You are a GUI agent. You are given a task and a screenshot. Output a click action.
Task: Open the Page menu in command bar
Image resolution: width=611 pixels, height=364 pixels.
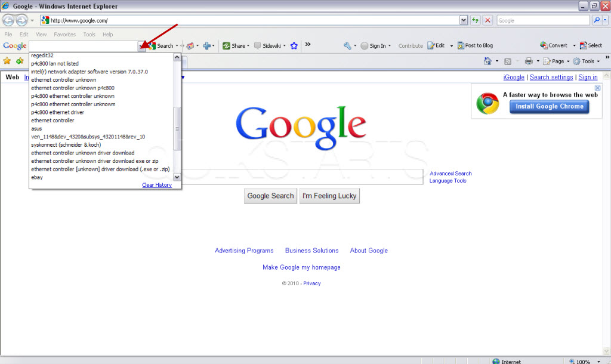(556, 61)
